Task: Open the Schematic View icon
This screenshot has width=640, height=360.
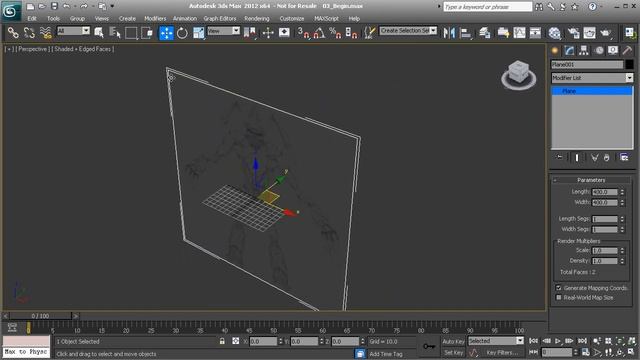Action: click(x=535, y=32)
